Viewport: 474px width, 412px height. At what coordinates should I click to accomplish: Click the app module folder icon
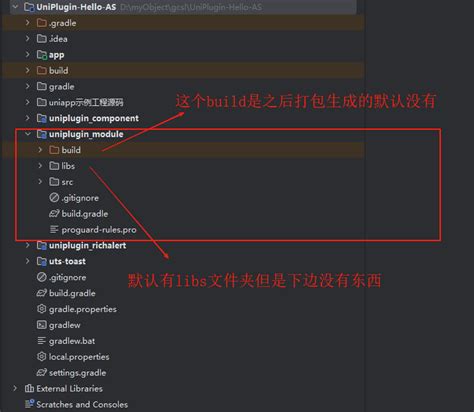[x=42, y=55]
